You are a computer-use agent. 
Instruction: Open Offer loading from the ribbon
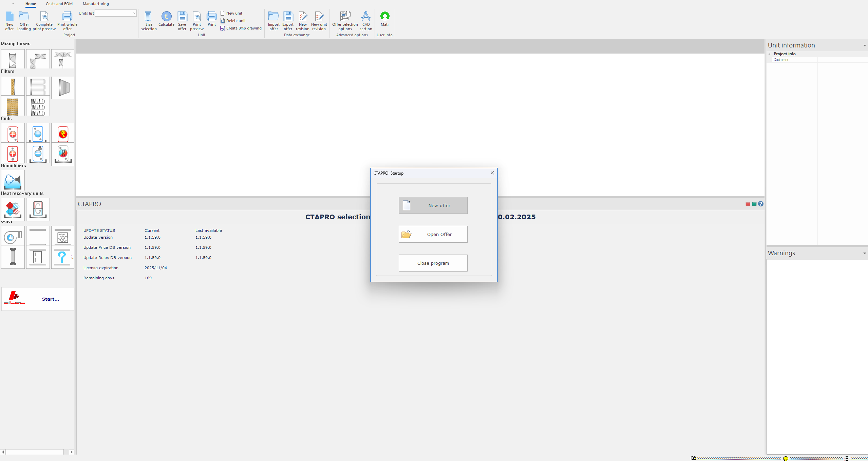[x=24, y=21]
